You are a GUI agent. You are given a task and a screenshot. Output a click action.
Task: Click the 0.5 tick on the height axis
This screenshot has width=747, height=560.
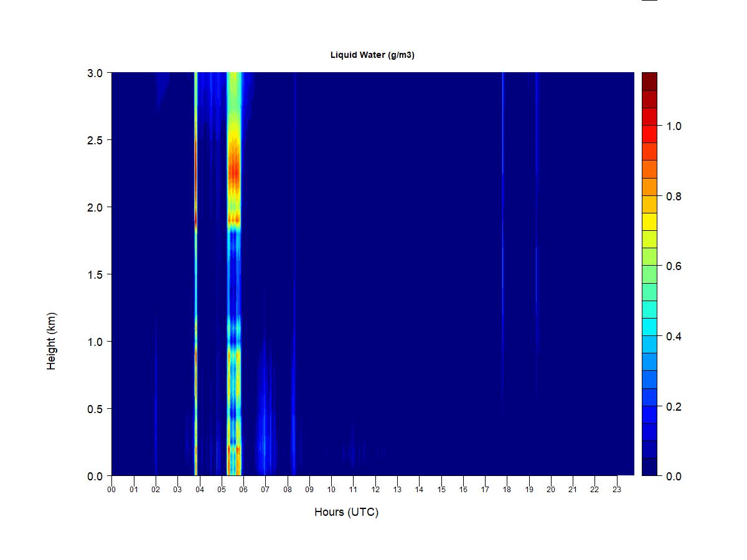pos(95,409)
